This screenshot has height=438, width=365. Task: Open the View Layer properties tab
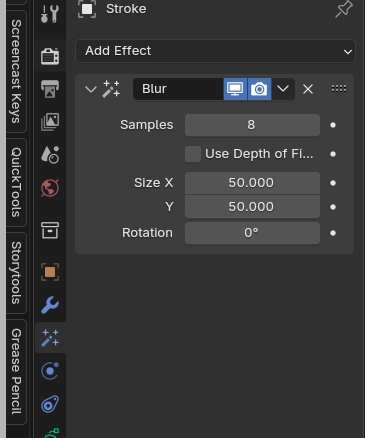[50, 121]
